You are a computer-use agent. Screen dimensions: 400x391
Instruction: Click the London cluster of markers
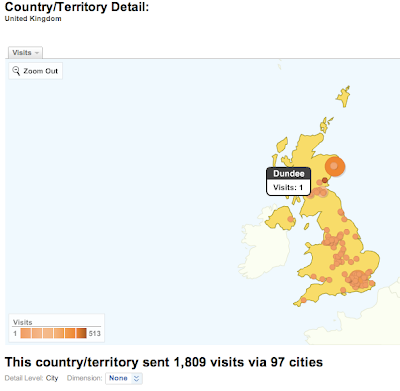tap(357, 279)
